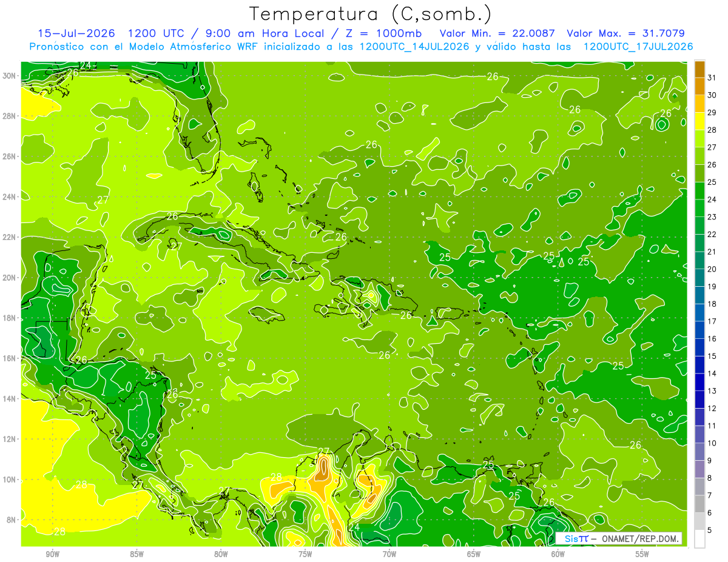Viewport: 728px width, 562px height.
Task: Click the colorbar scale value 15
Action: 712,356
